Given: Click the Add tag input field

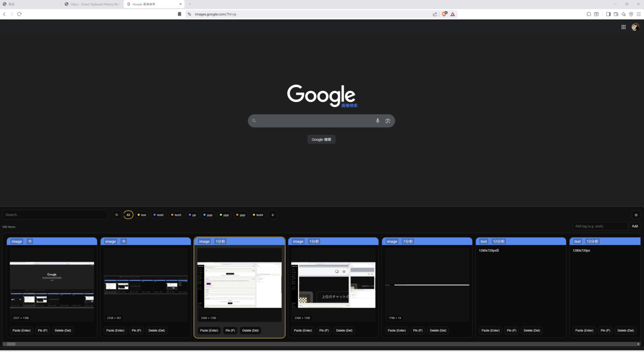Looking at the screenshot, I should [x=600, y=226].
